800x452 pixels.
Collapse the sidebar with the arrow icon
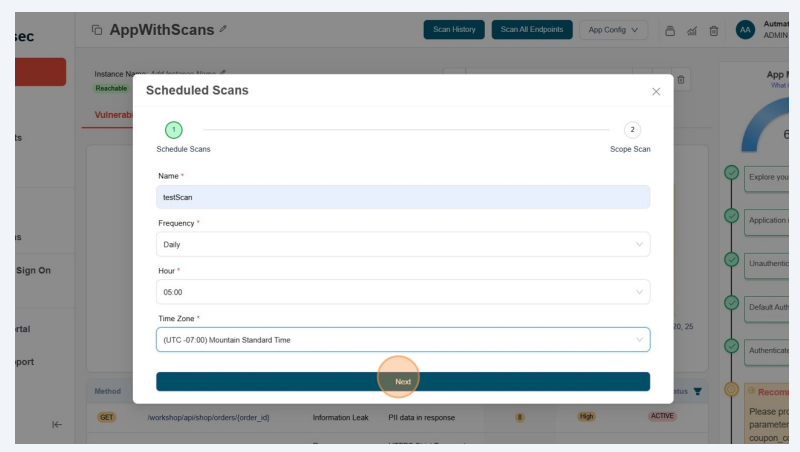pos(57,424)
